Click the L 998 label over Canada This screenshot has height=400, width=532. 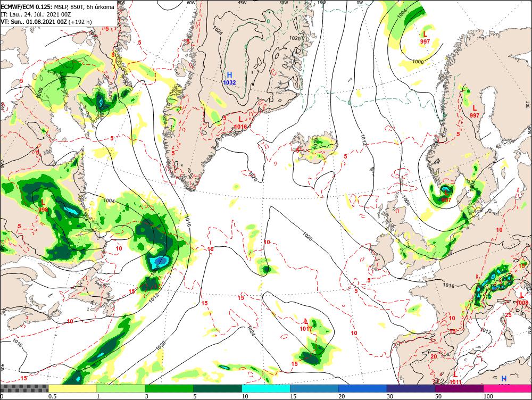tap(43, 206)
